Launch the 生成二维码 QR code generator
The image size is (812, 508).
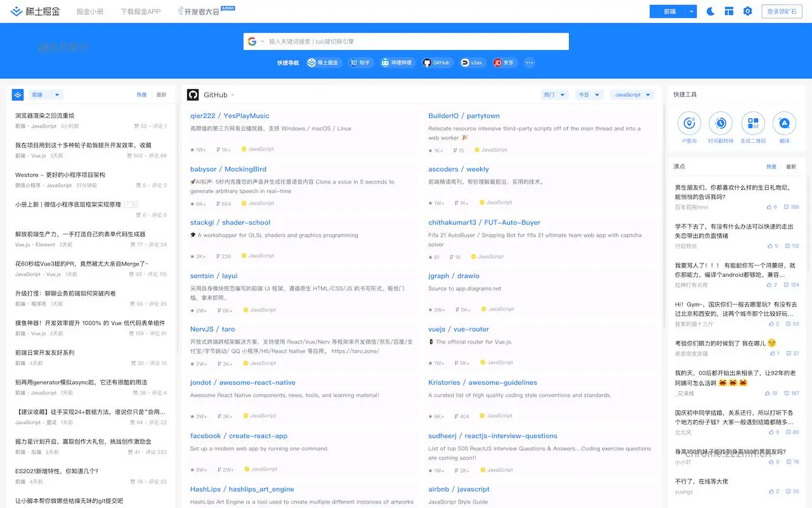coord(753,123)
